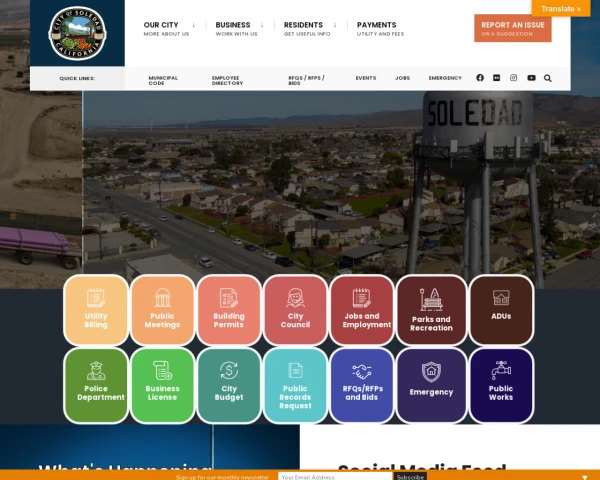Image resolution: width=600 pixels, height=480 pixels.
Task: Click the search magnifier icon
Action: coord(548,78)
